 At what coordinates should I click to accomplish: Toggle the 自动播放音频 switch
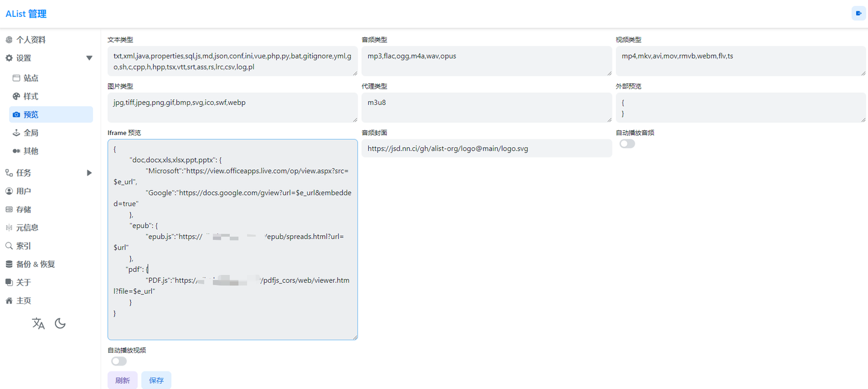[627, 144]
